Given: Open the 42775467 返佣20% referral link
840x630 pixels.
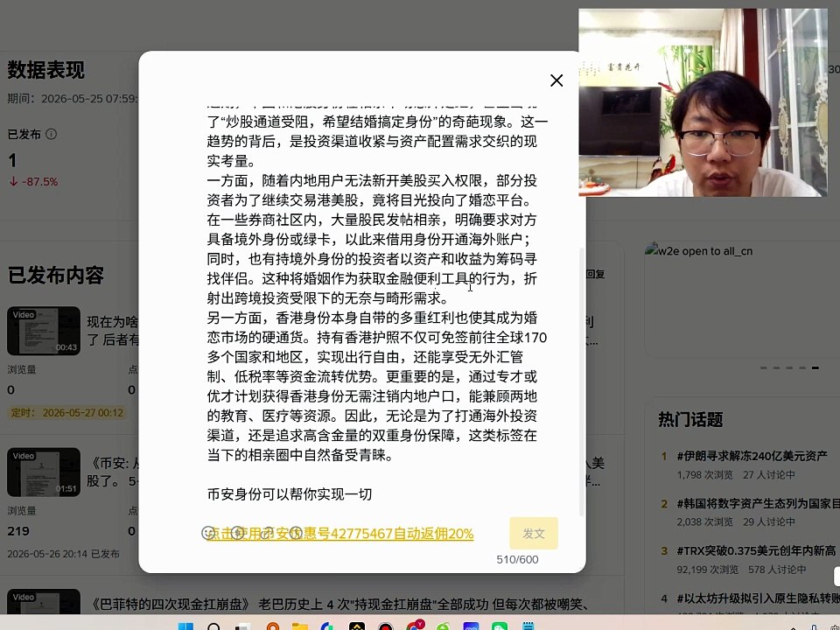Looking at the screenshot, I should coord(340,534).
